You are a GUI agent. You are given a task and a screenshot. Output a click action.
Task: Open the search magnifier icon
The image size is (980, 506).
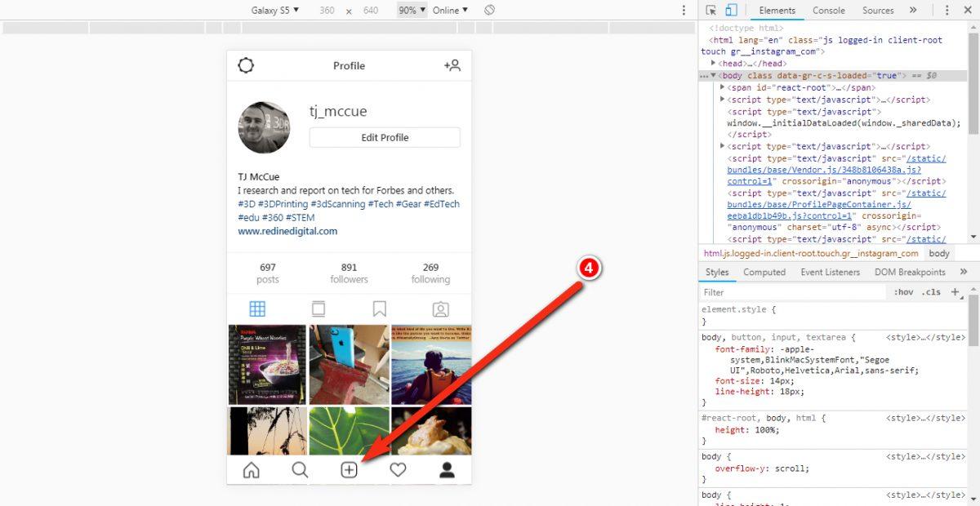[300, 469]
